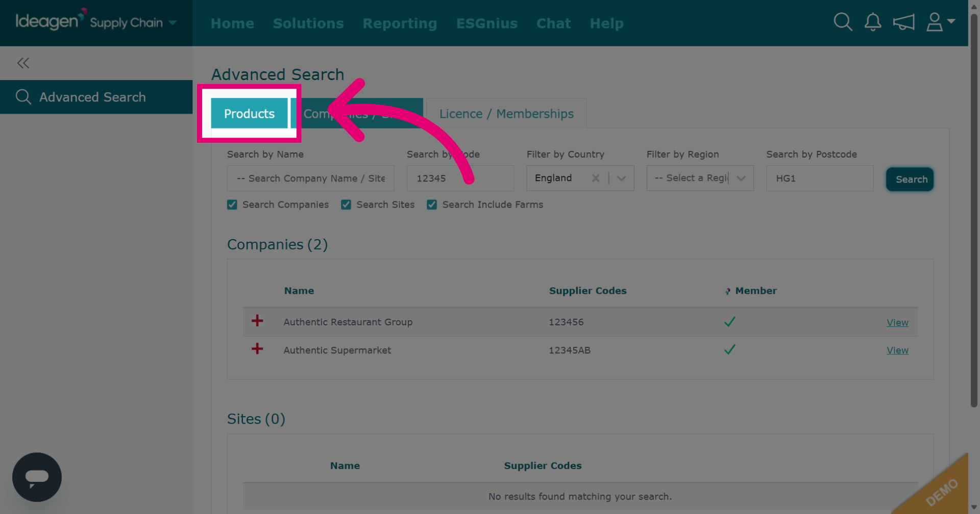Image resolution: width=980 pixels, height=514 pixels.
Task: Click the Search button
Action: [910, 179]
